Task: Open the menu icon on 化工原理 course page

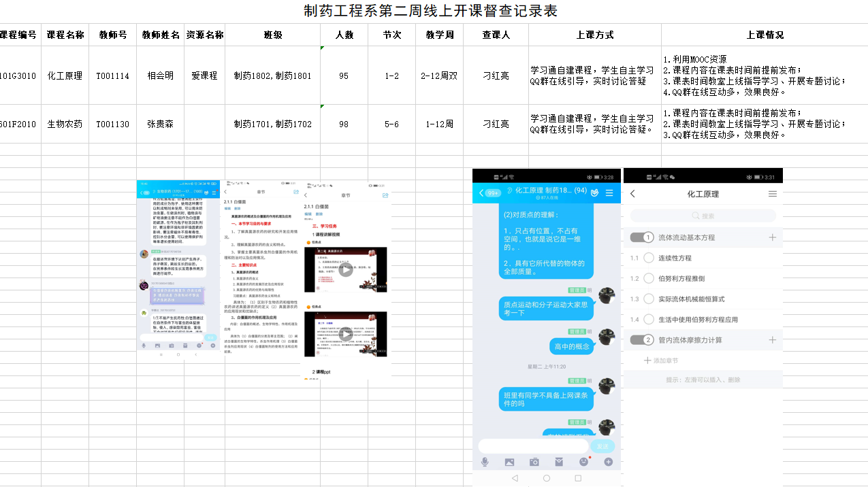Action: click(773, 194)
